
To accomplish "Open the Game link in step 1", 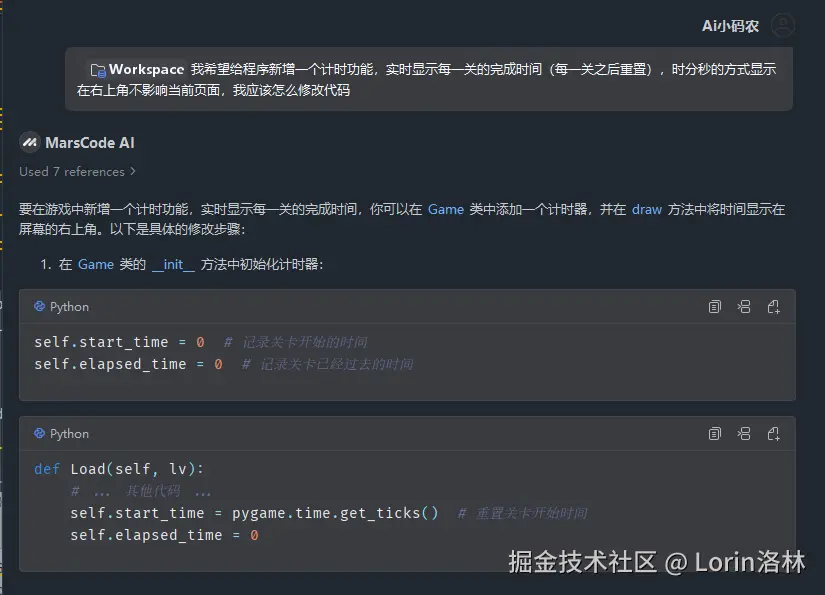I will 96,264.
